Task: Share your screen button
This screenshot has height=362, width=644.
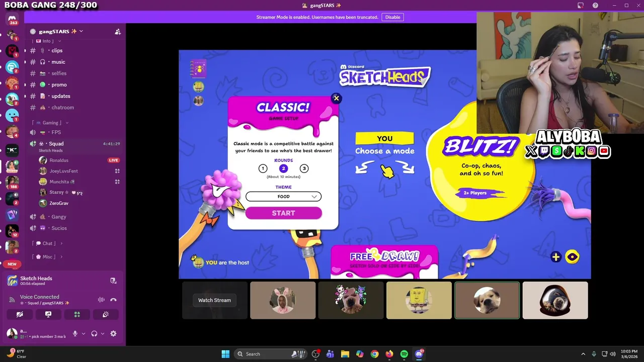Action: pos(48,314)
